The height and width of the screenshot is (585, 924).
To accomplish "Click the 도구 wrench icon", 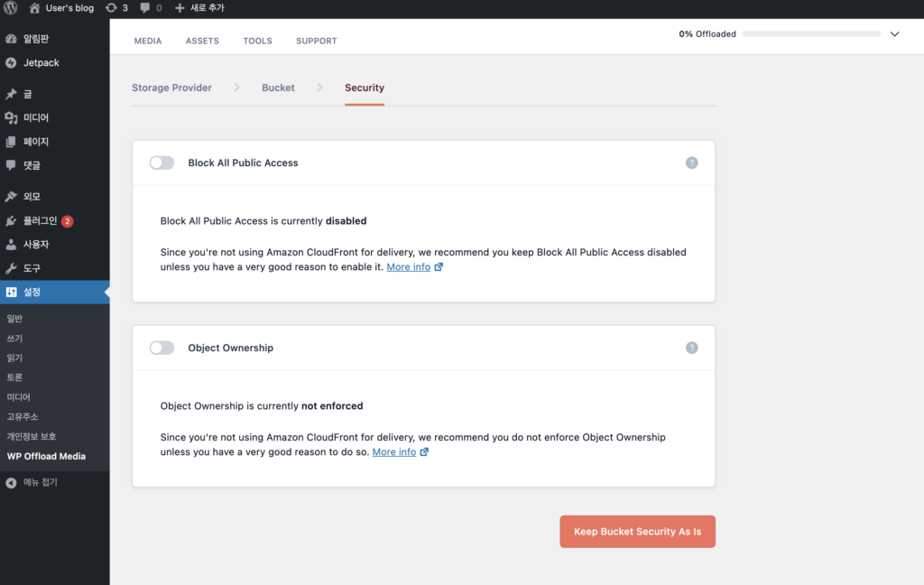I will coord(11,268).
